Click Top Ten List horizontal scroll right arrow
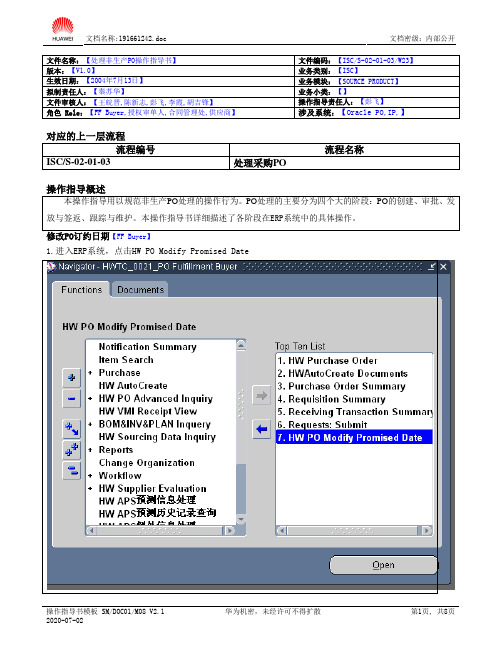 [x=426, y=531]
